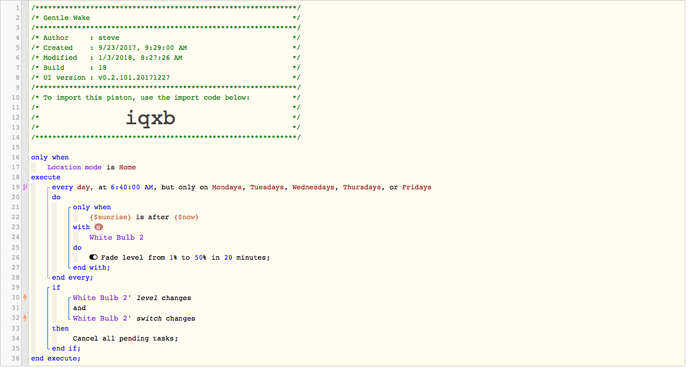
Task: Click the "do" keyword on line 25
Action: [x=77, y=247]
